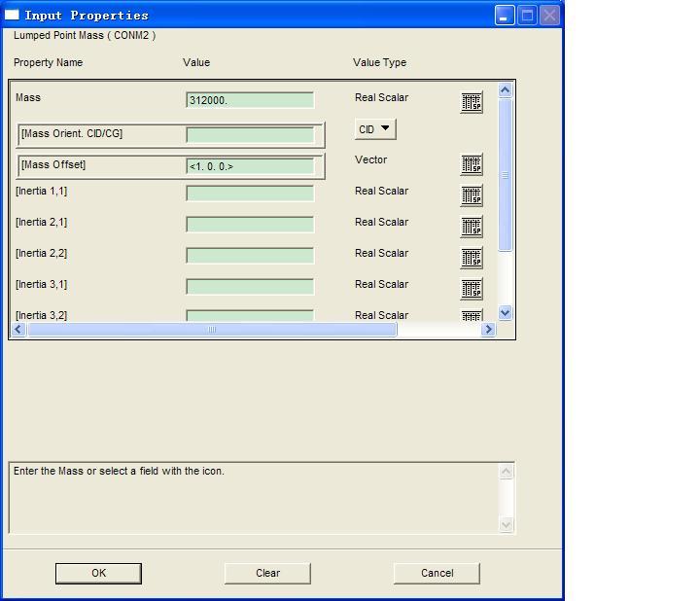Click the Mass Orient. CID/CG input field

coord(250,135)
